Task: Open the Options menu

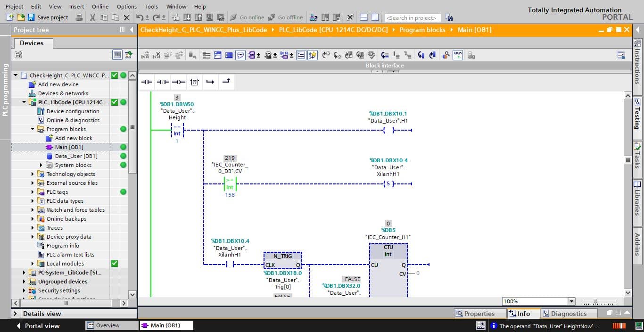Action: (127, 7)
